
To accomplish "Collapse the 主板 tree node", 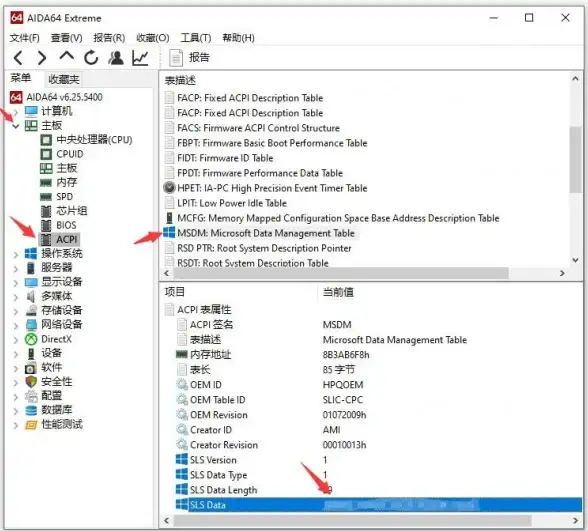I will click(15, 126).
